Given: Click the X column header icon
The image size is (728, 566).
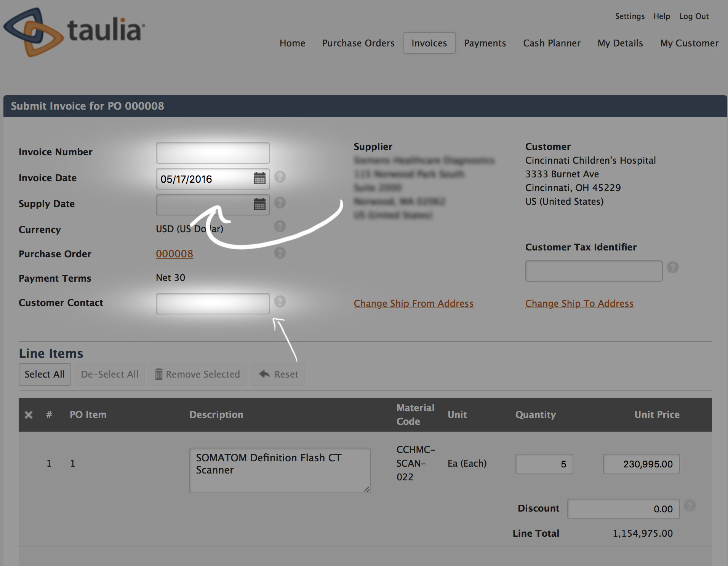Looking at the screenshot, I should (x=29, y=415).
